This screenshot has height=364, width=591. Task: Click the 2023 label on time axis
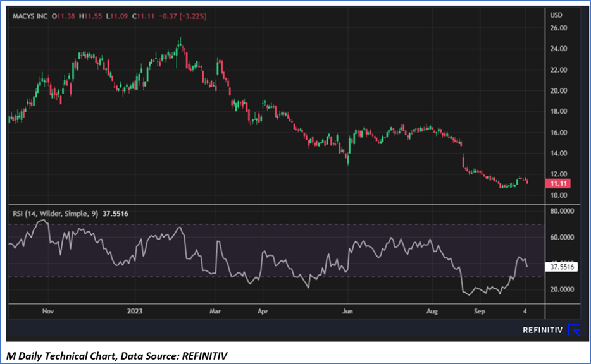[x=135, y=312]
